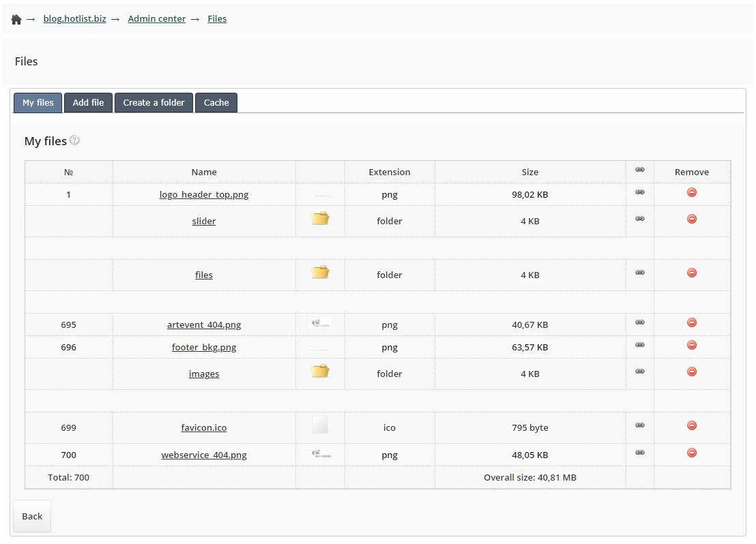
Task: Click link icon for footer_bkg.png
Action: (640, 345)
